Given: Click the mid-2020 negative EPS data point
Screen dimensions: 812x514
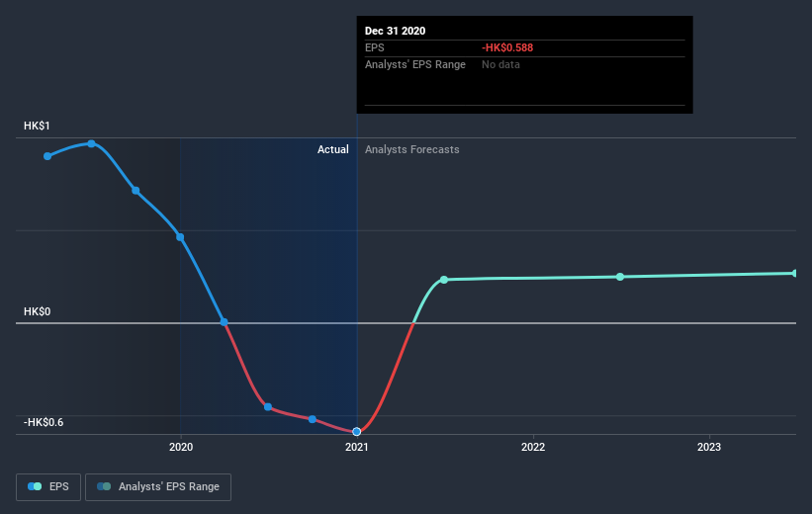Looking at the screenshot, I should pyautogui.click(x=268, y=407).
